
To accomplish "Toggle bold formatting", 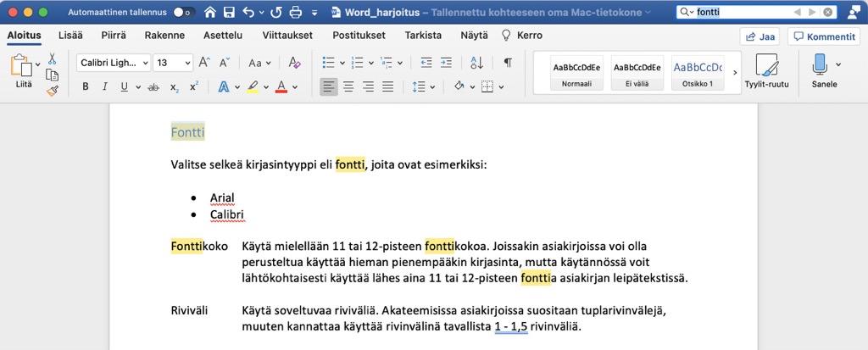I will tap(86, 87).
